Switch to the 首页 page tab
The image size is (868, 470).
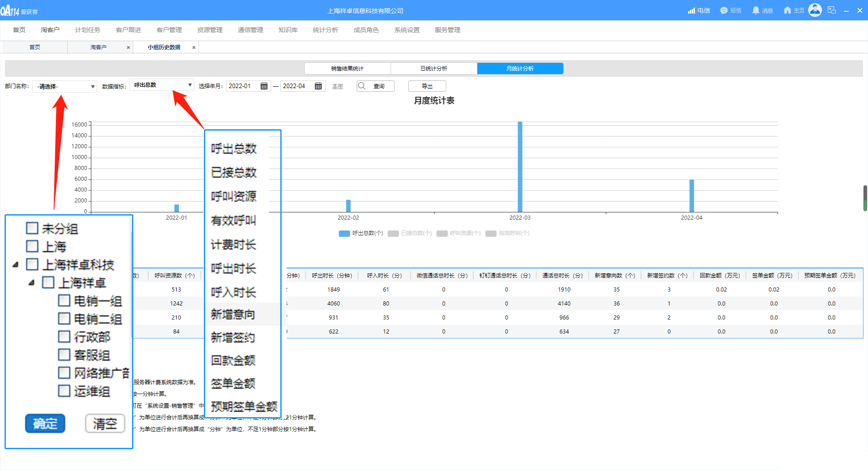click(x=35, y=47)
